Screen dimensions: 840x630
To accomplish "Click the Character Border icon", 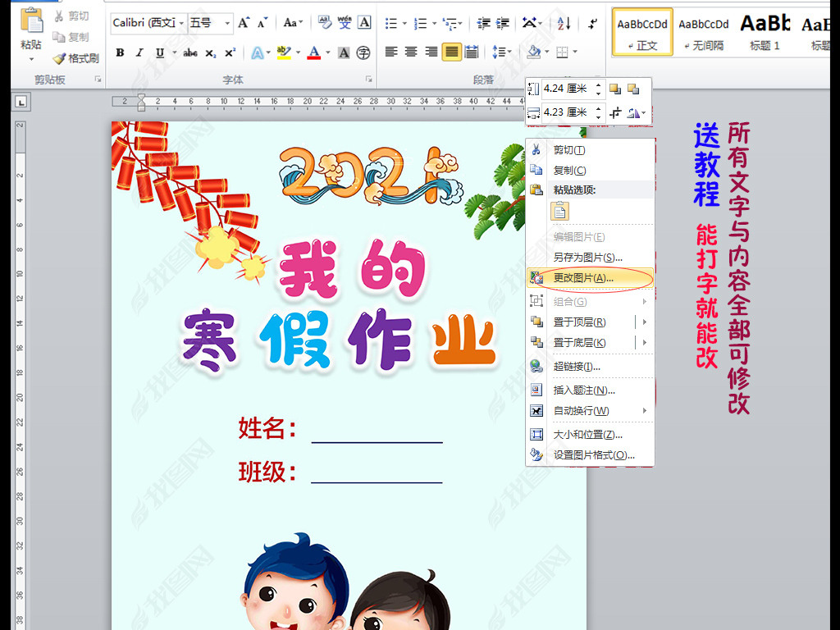I will point(364,22).
